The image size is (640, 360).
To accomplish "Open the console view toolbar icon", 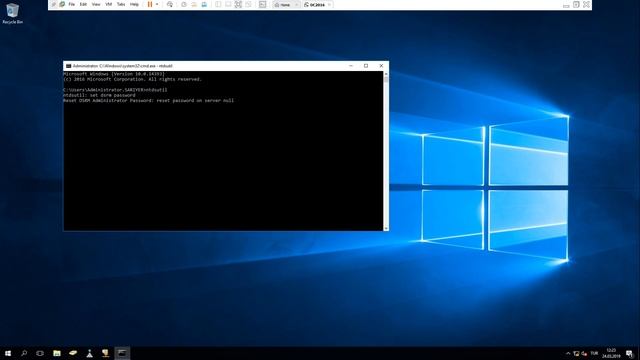I will coord(262,4).
